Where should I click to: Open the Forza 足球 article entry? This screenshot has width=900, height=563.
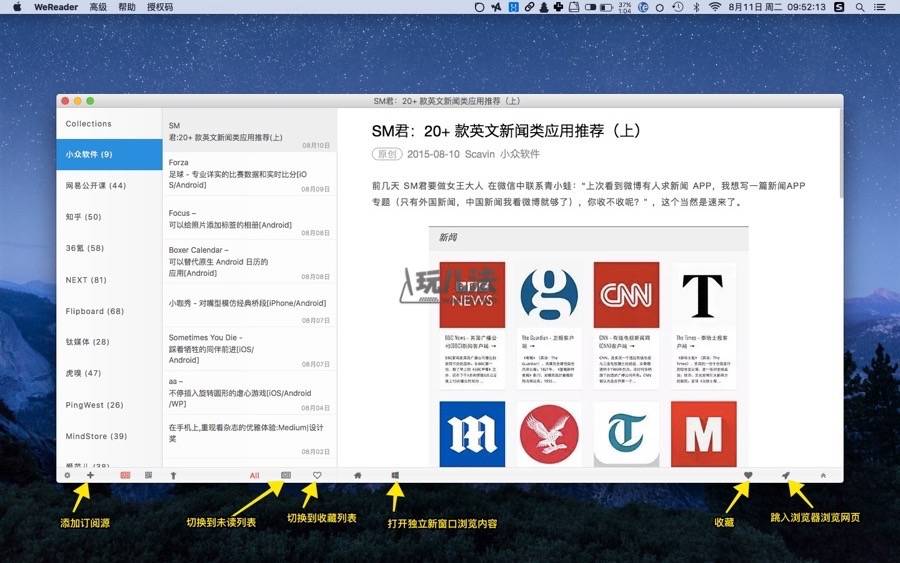click(x=249, y=174)
